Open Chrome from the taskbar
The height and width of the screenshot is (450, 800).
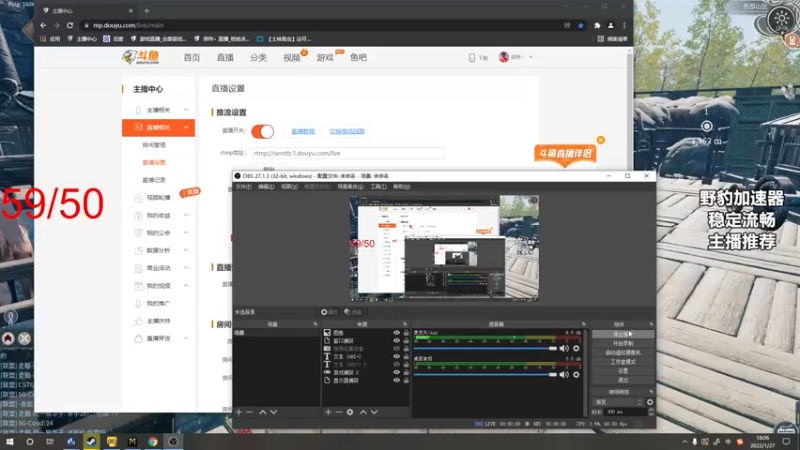tap(153, 441)
